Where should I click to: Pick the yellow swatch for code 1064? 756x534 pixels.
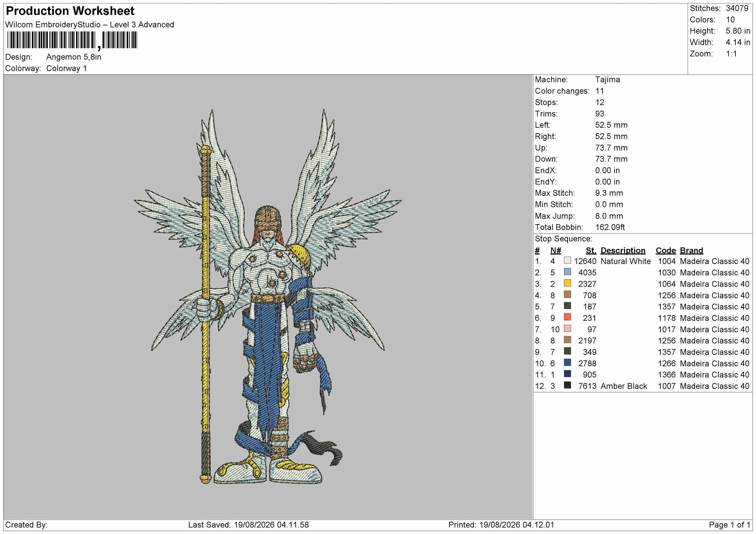567,283
